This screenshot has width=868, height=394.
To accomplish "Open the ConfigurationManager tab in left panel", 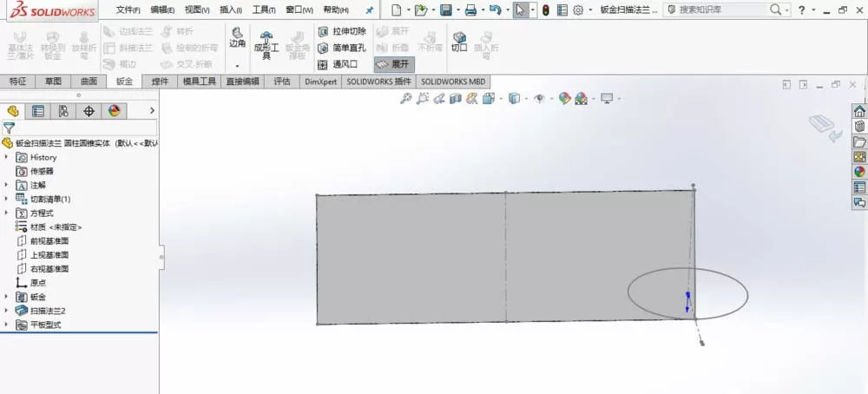I will [x=63, y=111].
